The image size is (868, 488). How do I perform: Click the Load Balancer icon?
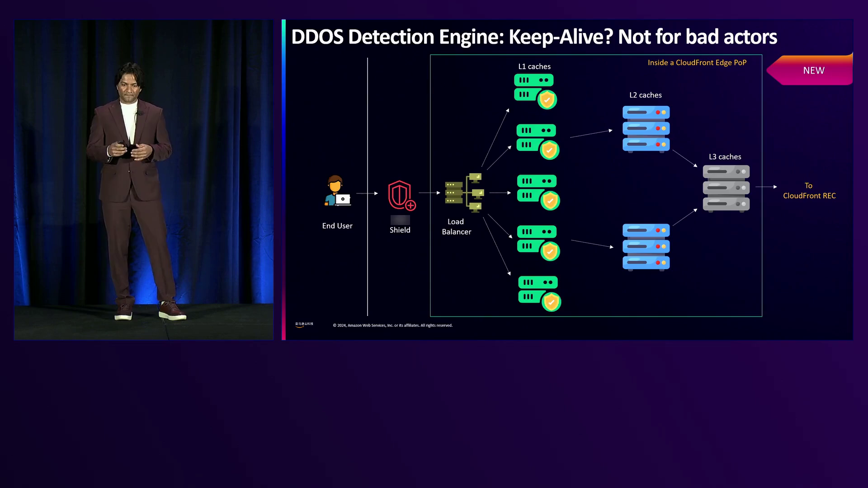464,192
